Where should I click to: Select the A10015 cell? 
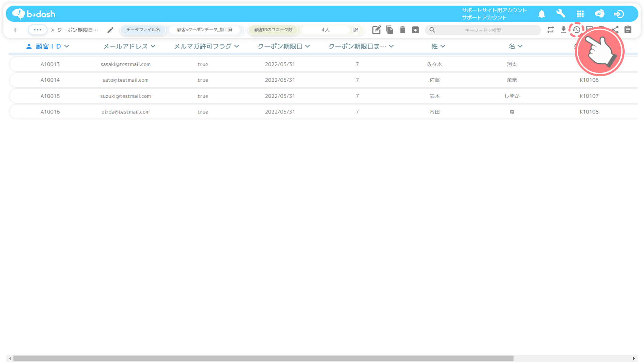[x=50, y=96]
